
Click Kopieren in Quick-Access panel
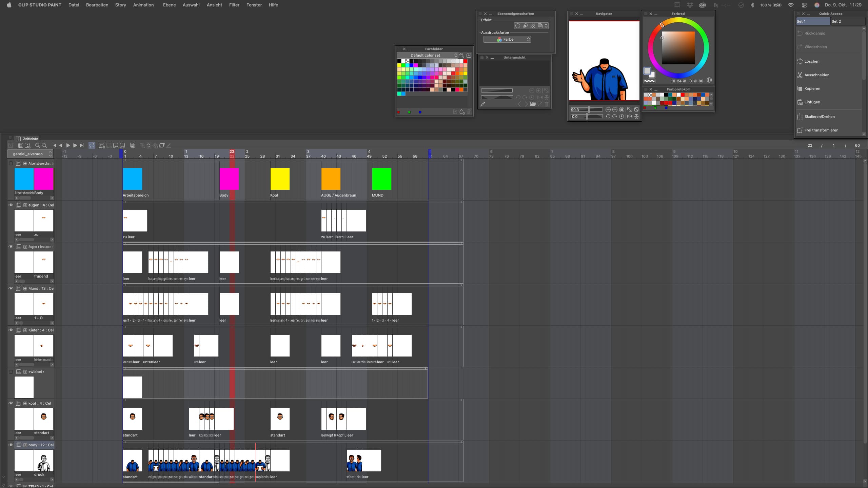point(812,88)
